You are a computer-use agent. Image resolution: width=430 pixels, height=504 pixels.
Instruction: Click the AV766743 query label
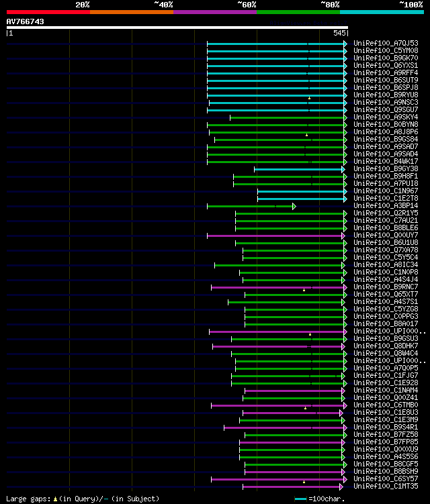[x=25, y=21]
